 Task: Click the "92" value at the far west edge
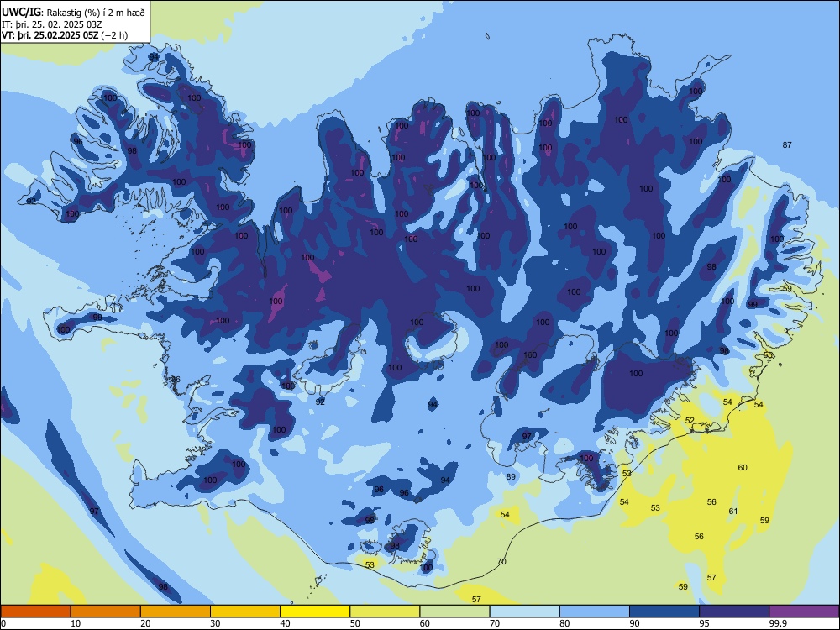click(31, 201)
